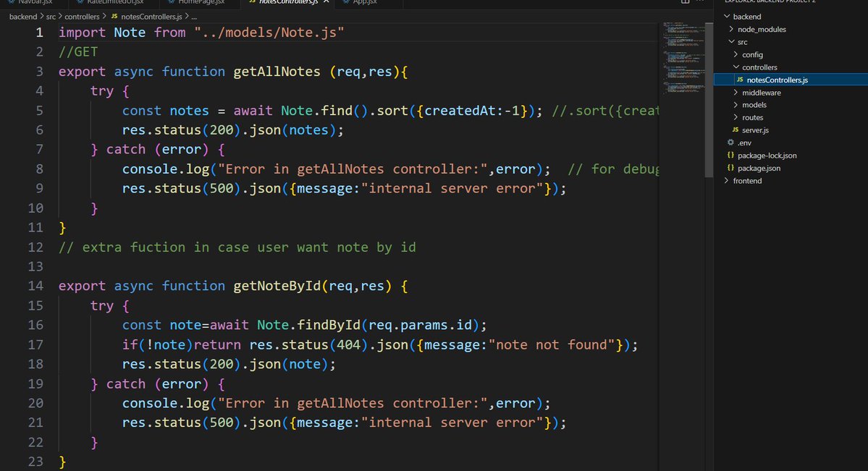
Task: Click notesControllers.js in the breadcrumb
Action: (x=151, y=17)
